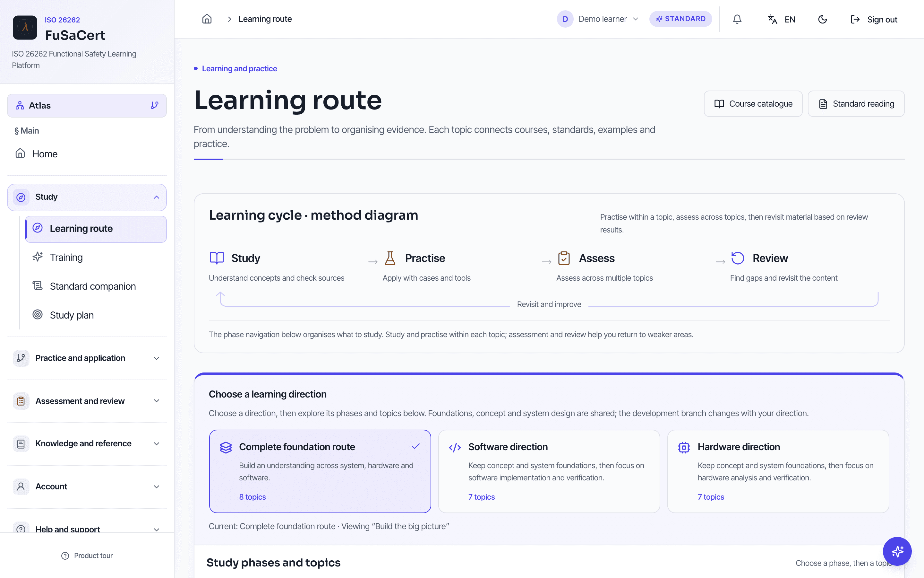Click the STANDARD plan badge
Image resolution: width=924 pixels, height=578 pixels.
point(680,19)
